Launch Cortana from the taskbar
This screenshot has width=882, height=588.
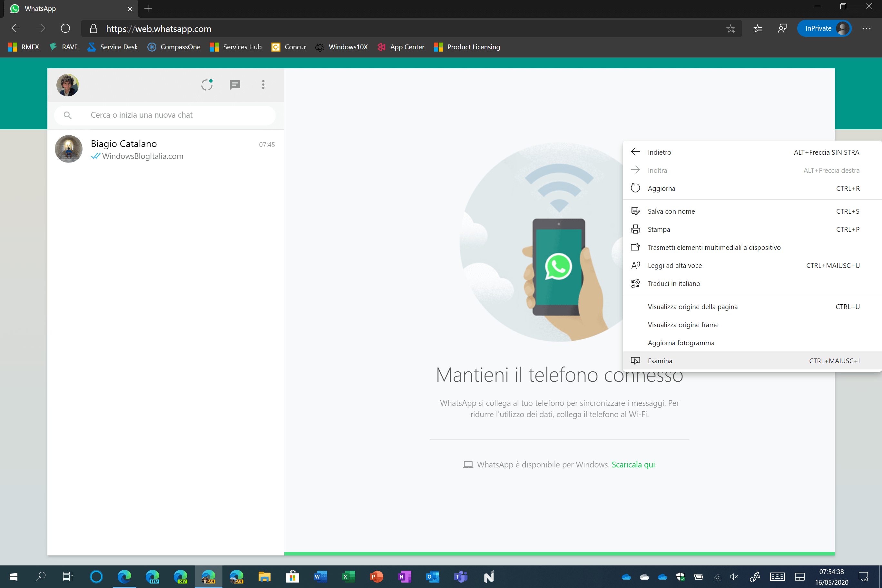(96, 577)
